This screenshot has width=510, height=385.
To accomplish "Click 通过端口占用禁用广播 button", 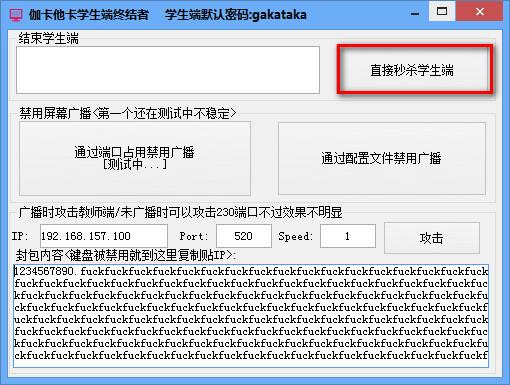I will [x=135, y=158].
